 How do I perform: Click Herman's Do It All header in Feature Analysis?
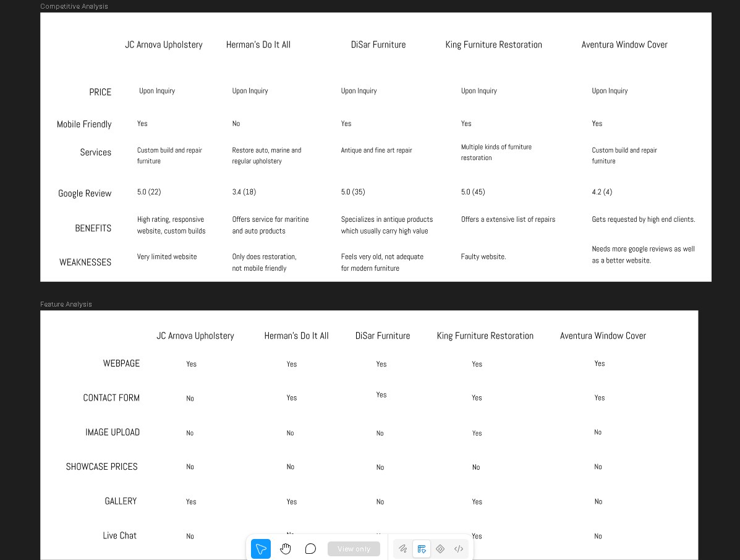tap(296, 336)
